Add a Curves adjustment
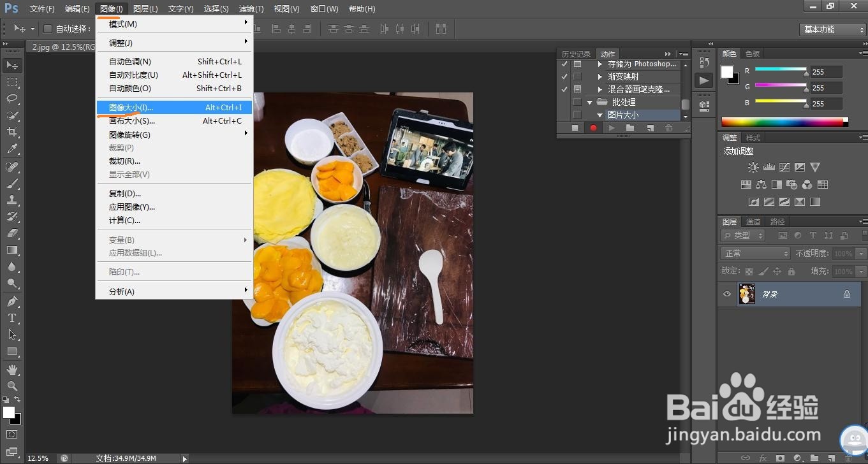The image size is (868, 464). (x=784, y=168)
